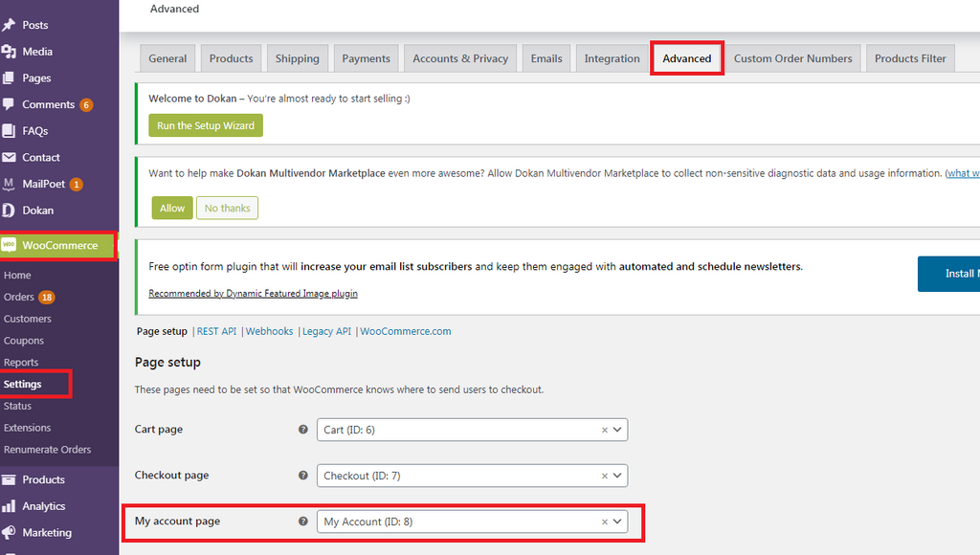Open the Webhooks section link
The height and width of the screenshot is (555, 980).
[269, 331]
